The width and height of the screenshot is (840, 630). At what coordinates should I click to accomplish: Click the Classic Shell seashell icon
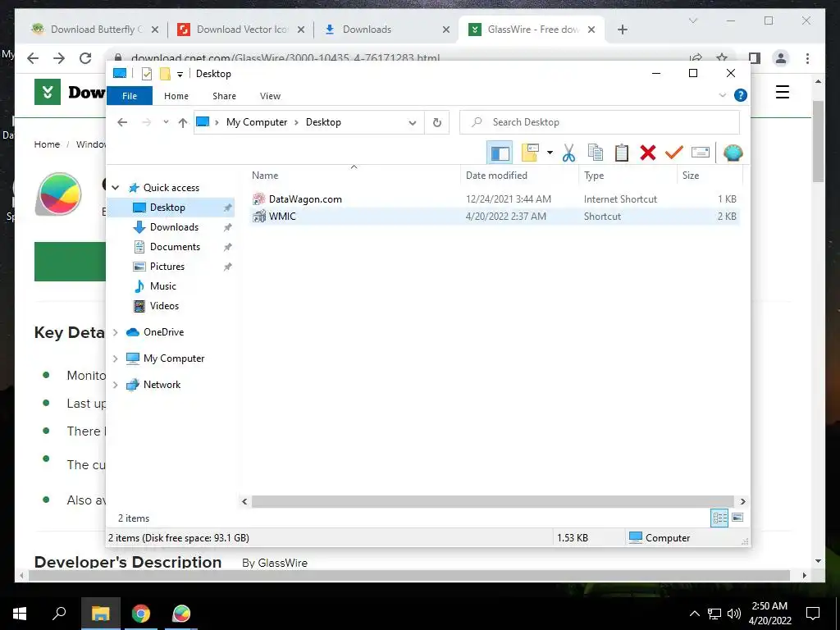(733, 153)
